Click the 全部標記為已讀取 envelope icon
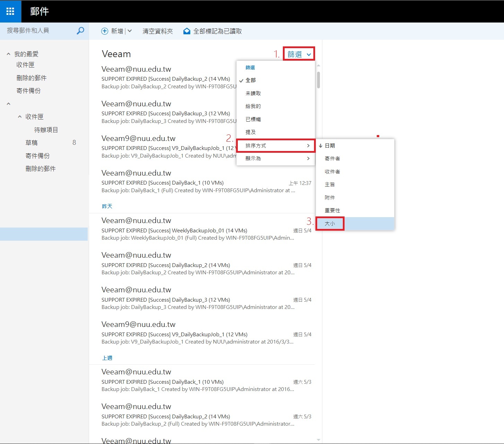 pyautogui.click(x=187, y=31)
